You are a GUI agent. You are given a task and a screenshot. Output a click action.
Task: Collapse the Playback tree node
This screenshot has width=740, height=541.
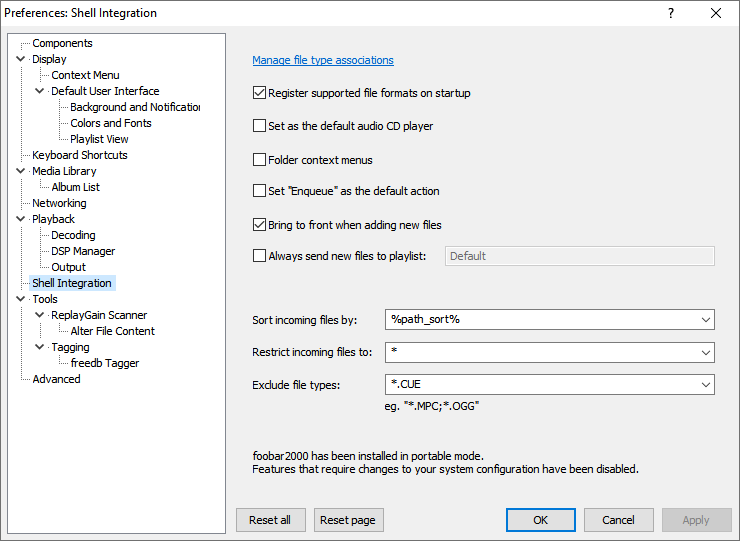[21, 219]
